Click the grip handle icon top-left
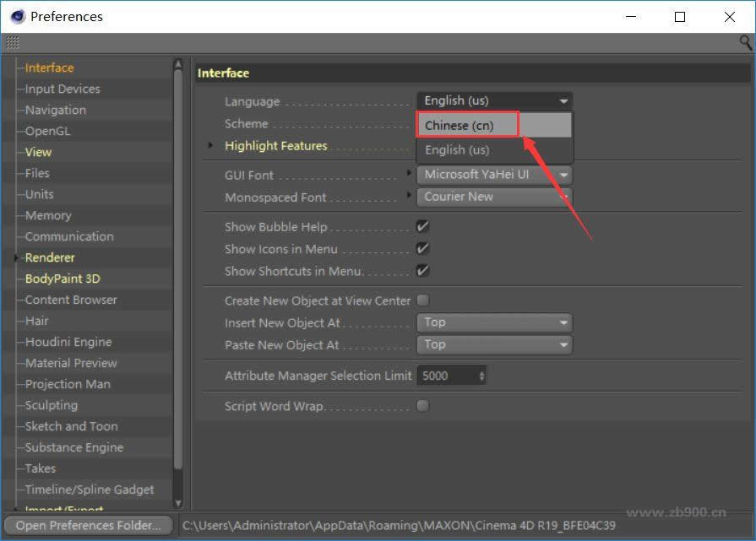The image size is (756, 541). point(13,42)
